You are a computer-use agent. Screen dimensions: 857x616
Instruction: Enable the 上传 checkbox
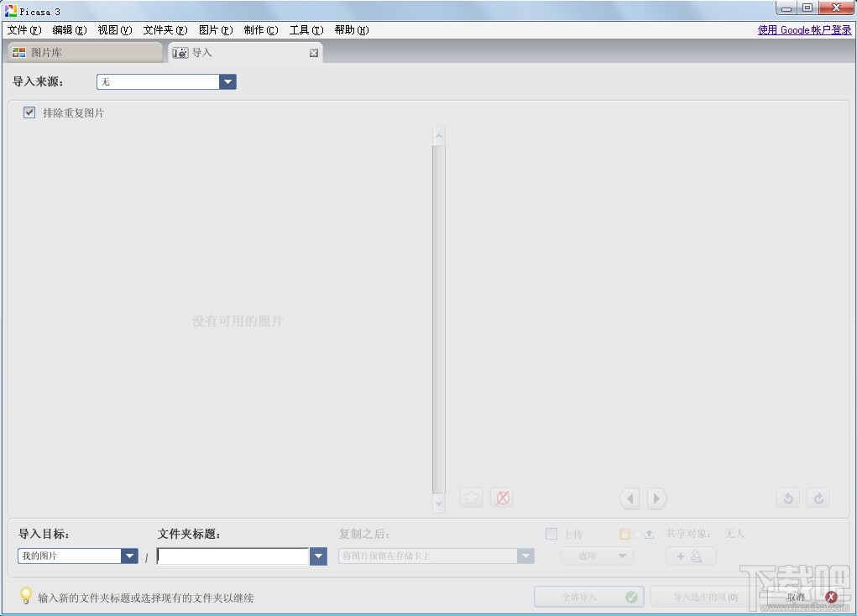551,533
